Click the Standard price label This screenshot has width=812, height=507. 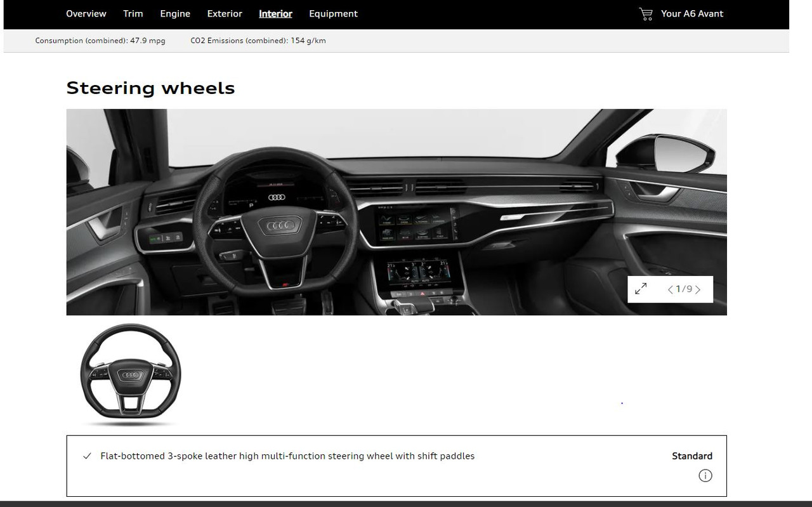(x=692, y=456)
